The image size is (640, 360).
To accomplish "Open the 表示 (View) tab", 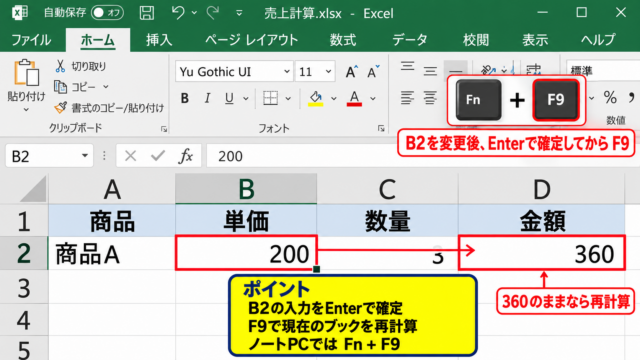I will click(535, 40).
